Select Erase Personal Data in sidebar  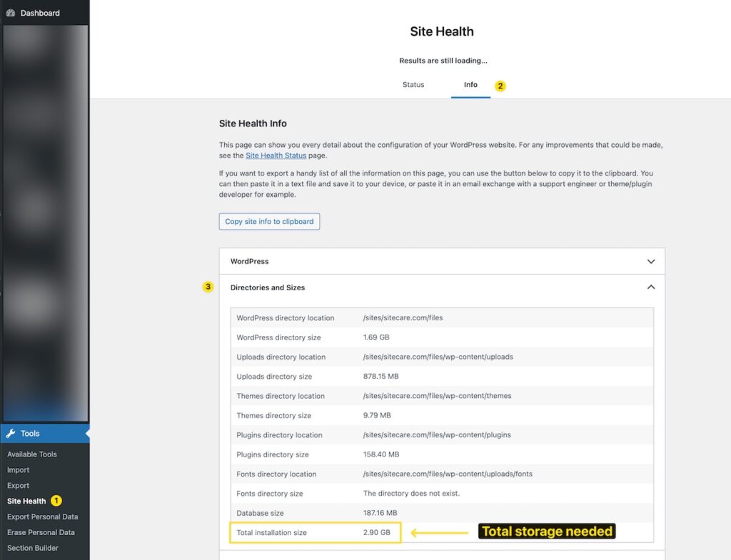(41, 532)
